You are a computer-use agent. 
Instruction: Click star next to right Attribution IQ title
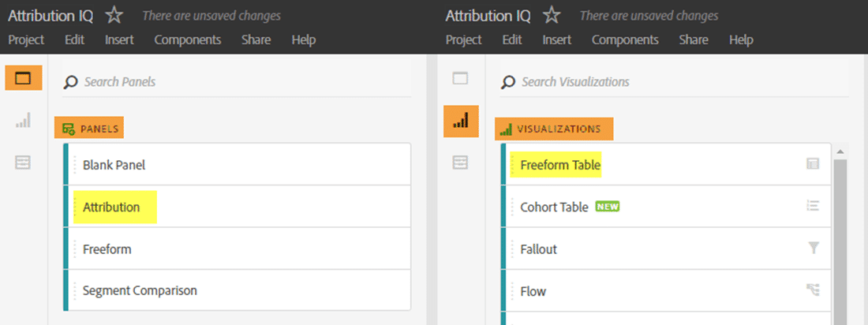click(552, 15)
